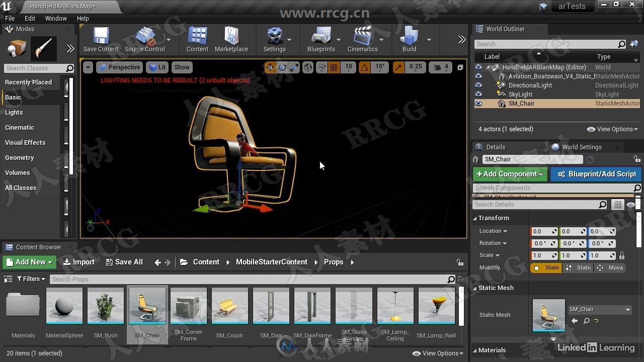Toggle SM_Chair visibility eye
Viewport: 644px width, 362px height.
point(478,103)
